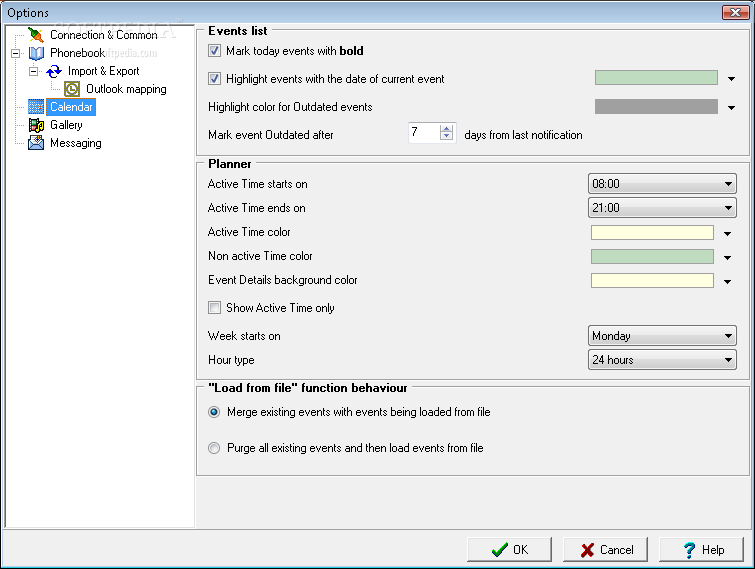Click the Outdated days number field

(x=424, y=132)
